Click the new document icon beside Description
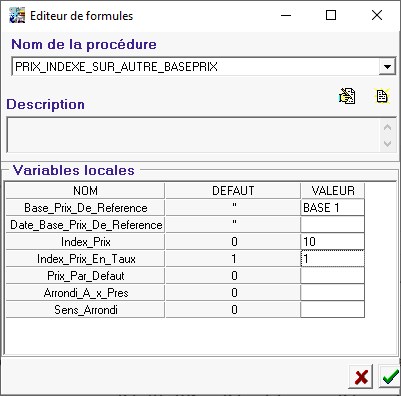 pyautogui.click(x=382, y=96)
